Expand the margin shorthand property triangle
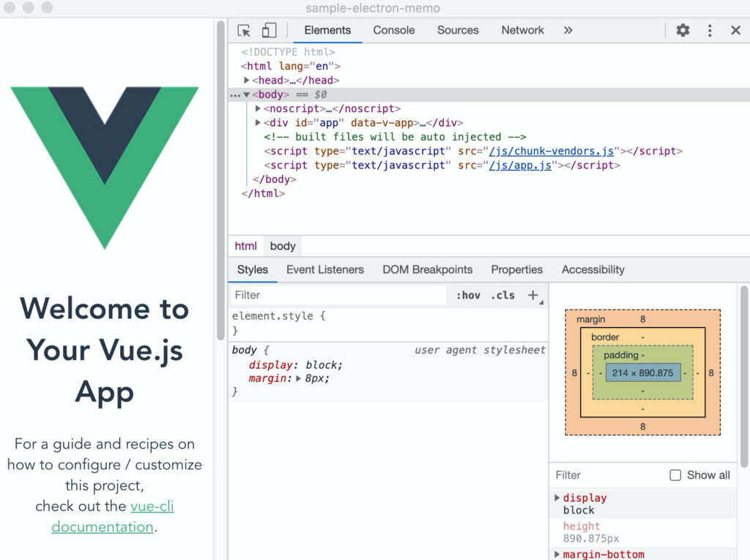 pos(299,378)
